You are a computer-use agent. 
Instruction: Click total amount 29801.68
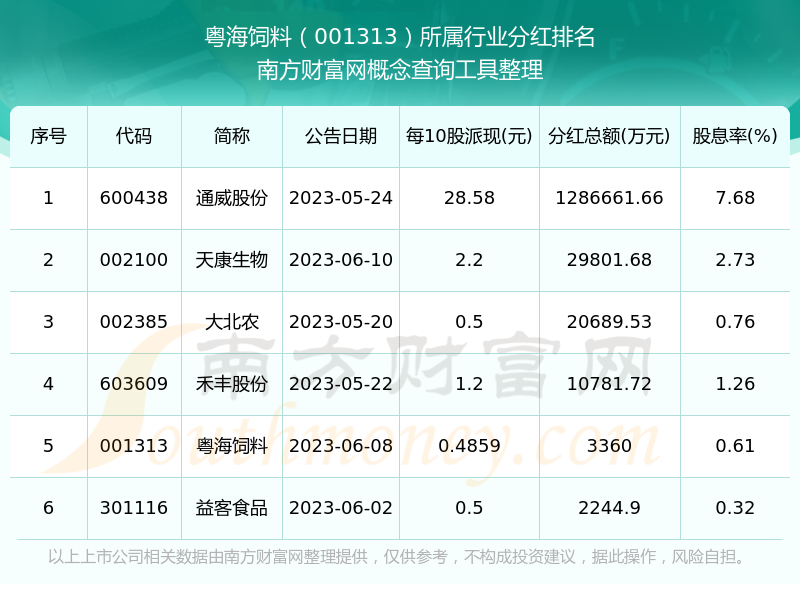click(609, 260)
